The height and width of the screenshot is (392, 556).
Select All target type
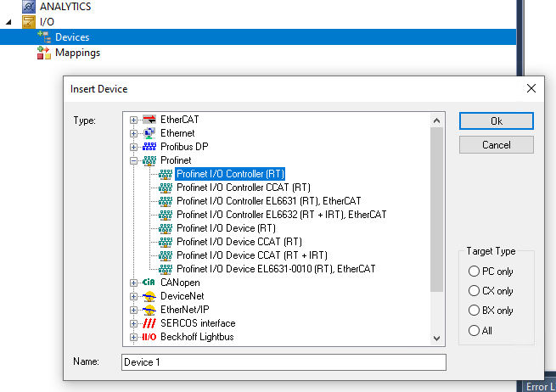(x=474, y=330)
